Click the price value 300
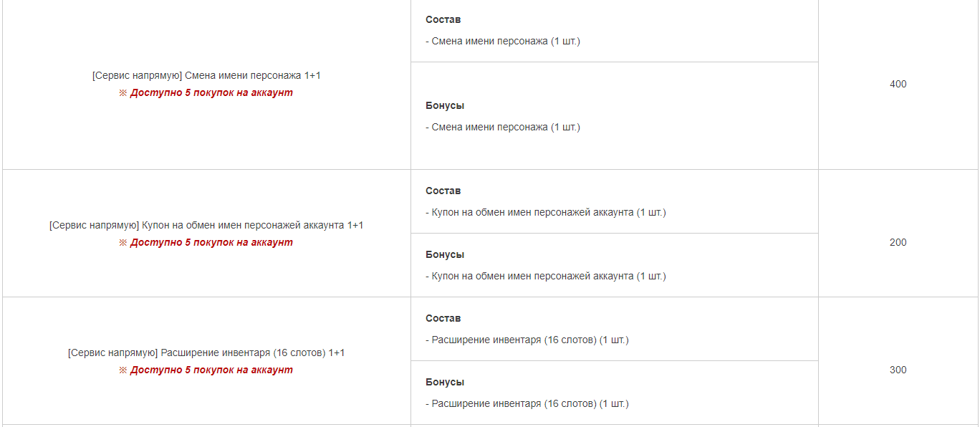This screenshot has height=427, width=980. (898, 370)
